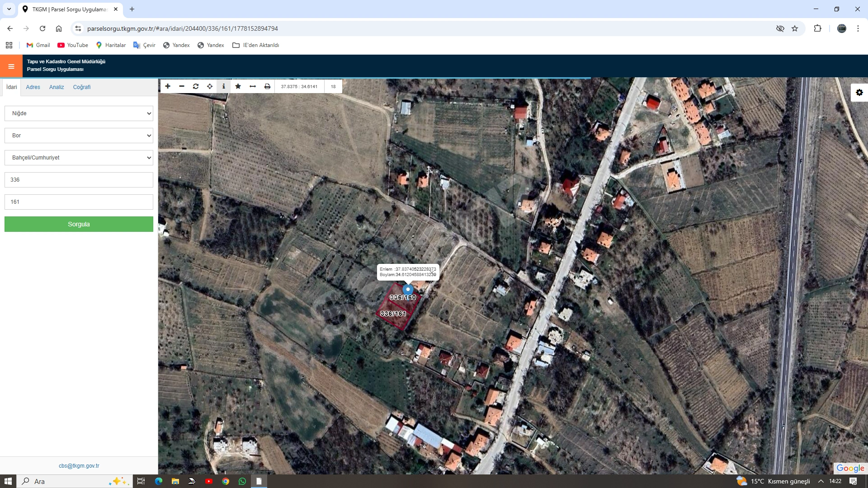Image resolution: width=868 pixels, height=488 pixels.
Task: Click the coordinates readout 37.8375 : 34.6141
Action: (x=299, y=86)
